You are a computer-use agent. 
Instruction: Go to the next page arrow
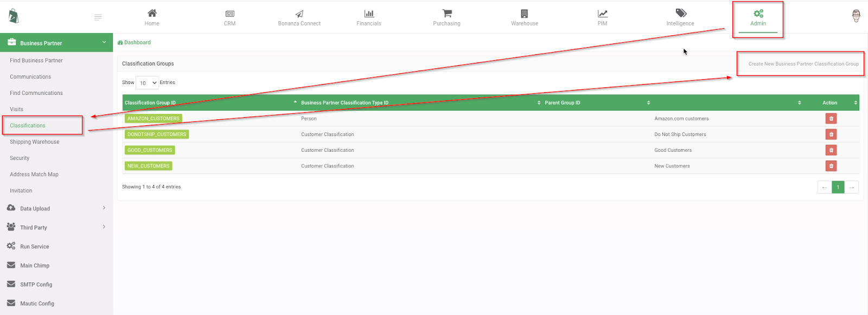(x=852, y=187)
